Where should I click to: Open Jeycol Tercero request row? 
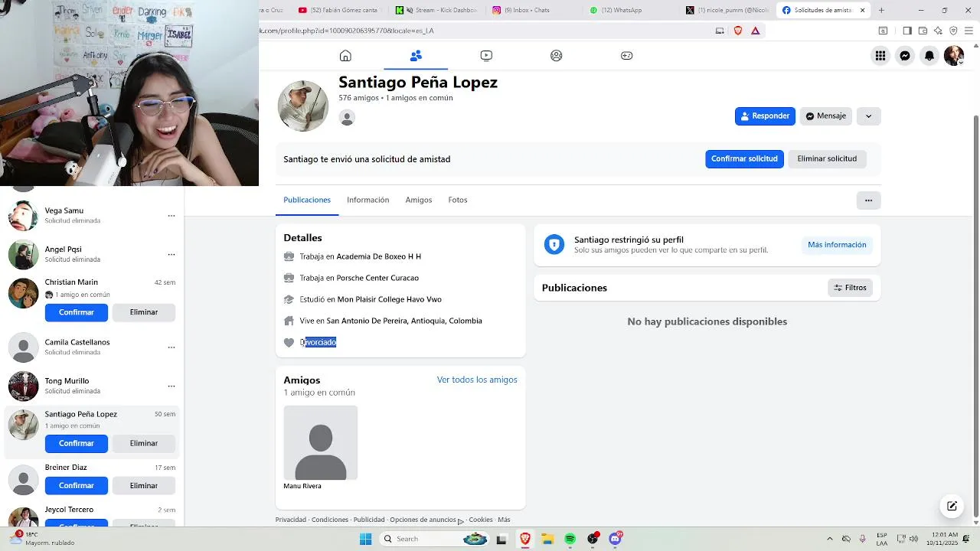[92, 515]
